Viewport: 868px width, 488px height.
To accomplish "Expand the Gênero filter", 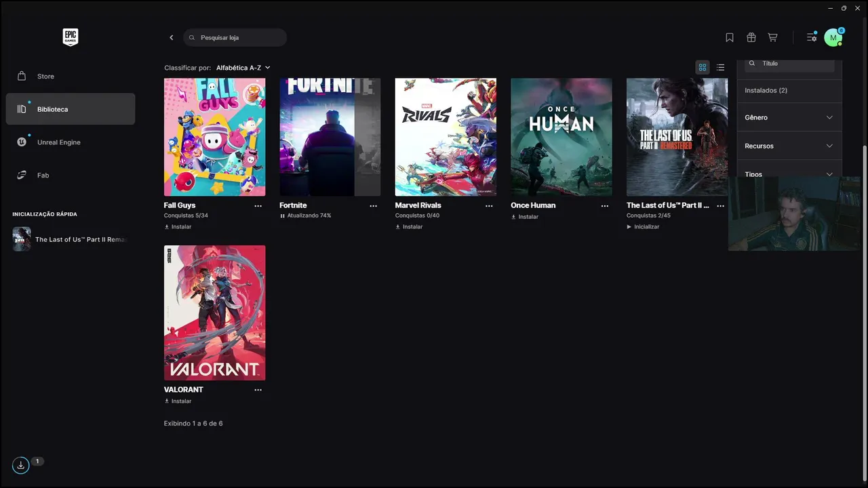I will (x=789, y=117).
